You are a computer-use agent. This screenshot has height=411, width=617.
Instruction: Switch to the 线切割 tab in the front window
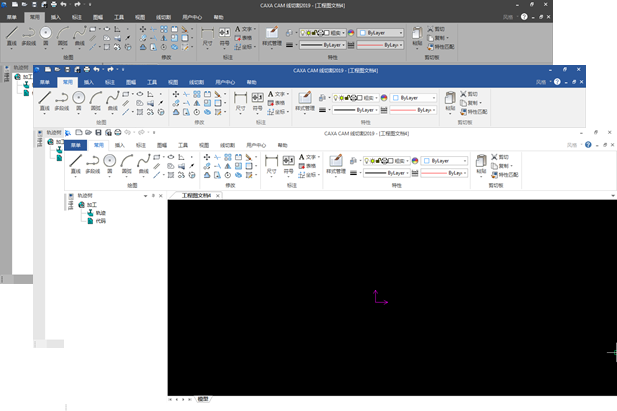tap(227, 145)
